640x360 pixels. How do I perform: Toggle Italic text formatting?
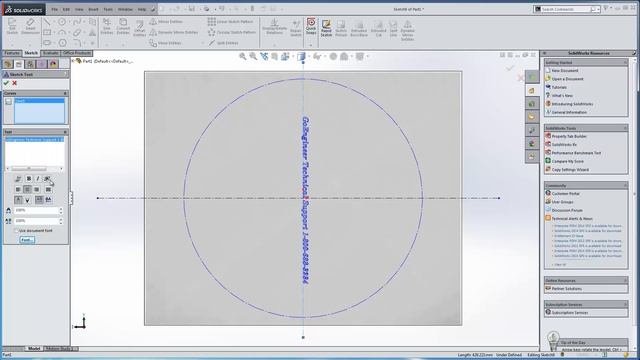click(38, 179)
